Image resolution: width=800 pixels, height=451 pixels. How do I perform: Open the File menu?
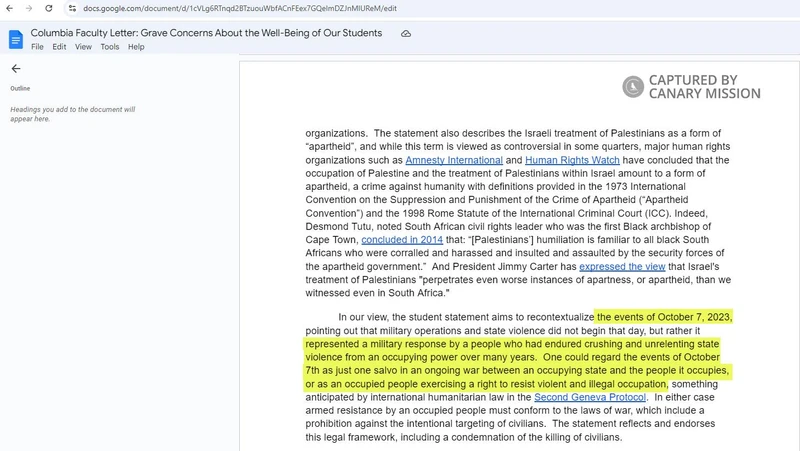[37, 47]
